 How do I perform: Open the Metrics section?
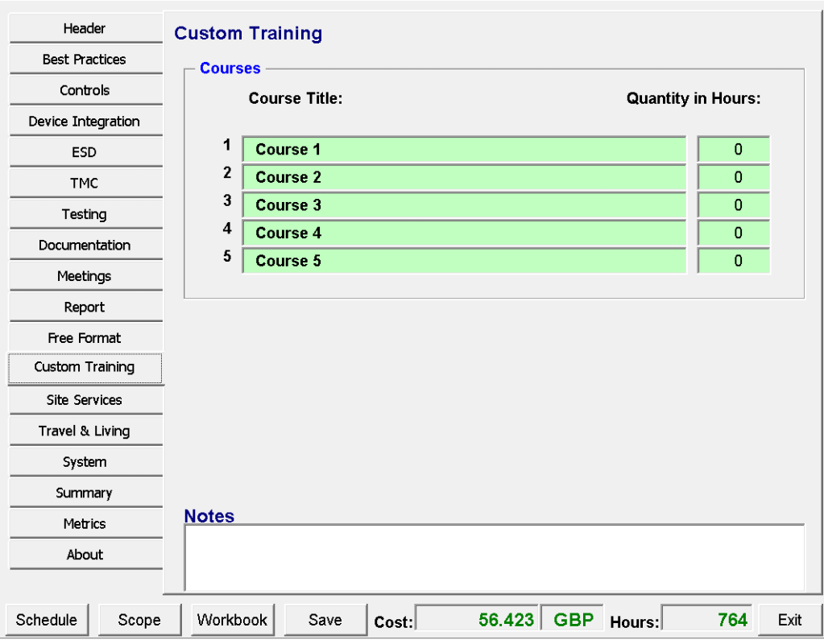pos(85,523)
